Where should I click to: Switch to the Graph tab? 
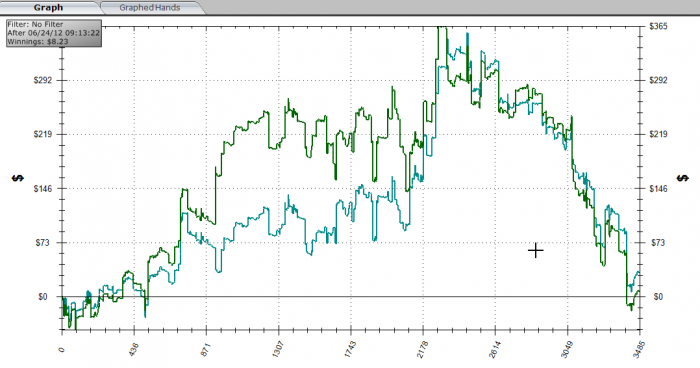tap(48, 7)
